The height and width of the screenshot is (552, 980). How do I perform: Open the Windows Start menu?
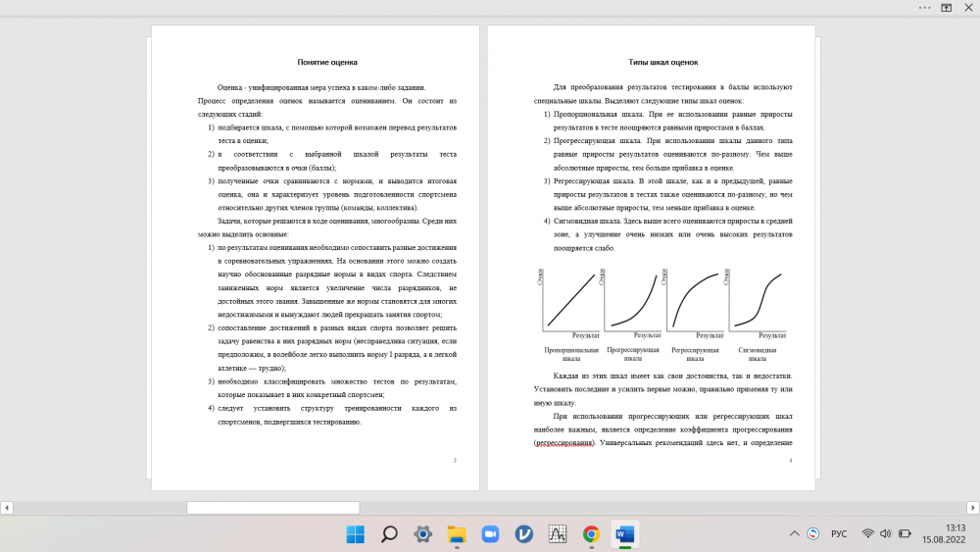pyautogui.click(x=355, y=534)
